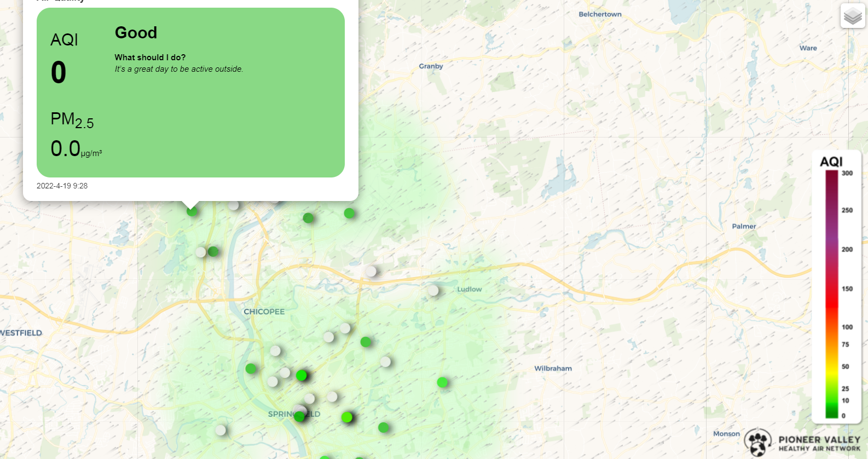Select rightmost green sensor in row below popup
The height and width of the screenshot is (459, 868).
349,213
